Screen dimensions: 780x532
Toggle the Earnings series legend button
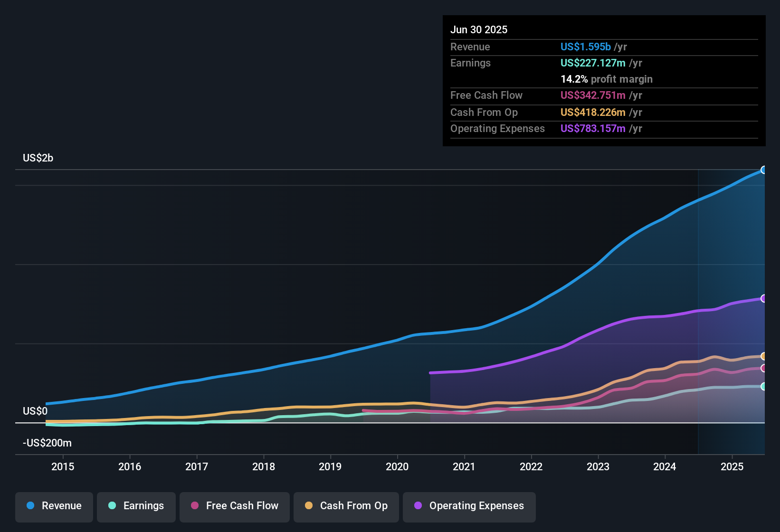point(136,506)
